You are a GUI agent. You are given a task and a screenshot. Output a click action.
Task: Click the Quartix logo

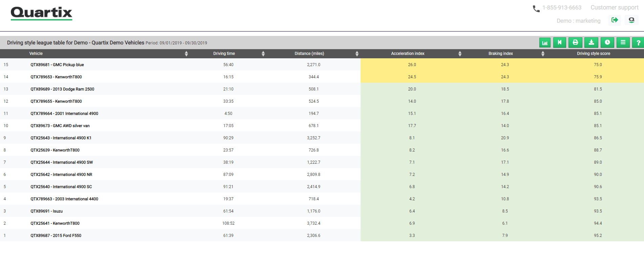(41, 14)
